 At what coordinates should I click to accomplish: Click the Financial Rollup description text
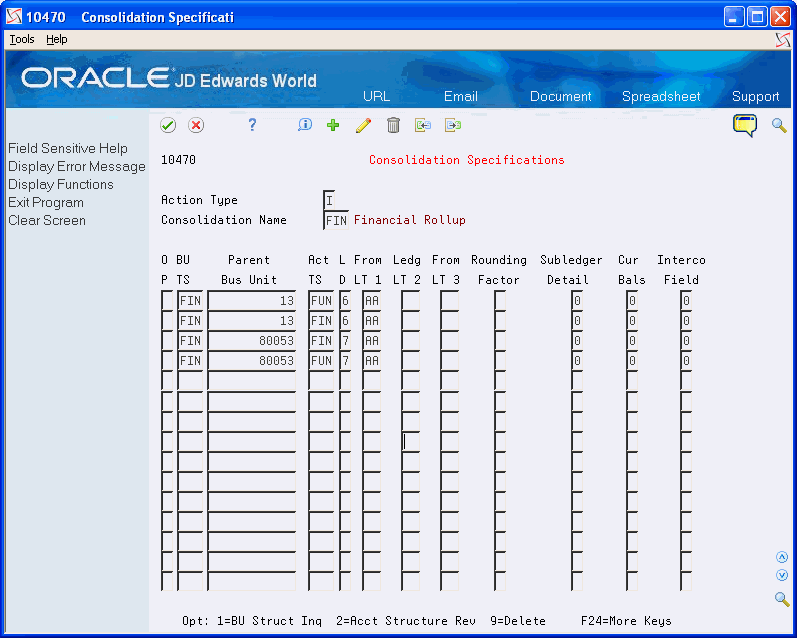(410, 220)
